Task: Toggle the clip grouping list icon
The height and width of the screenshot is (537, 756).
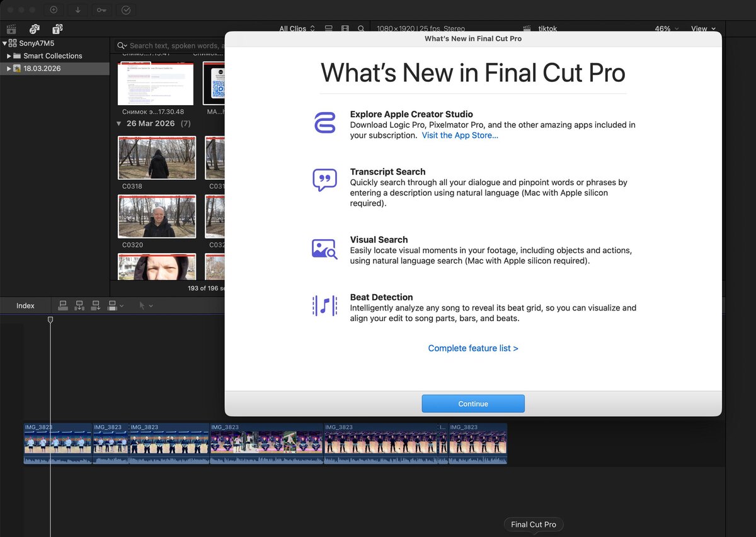Action: point(329,29)
